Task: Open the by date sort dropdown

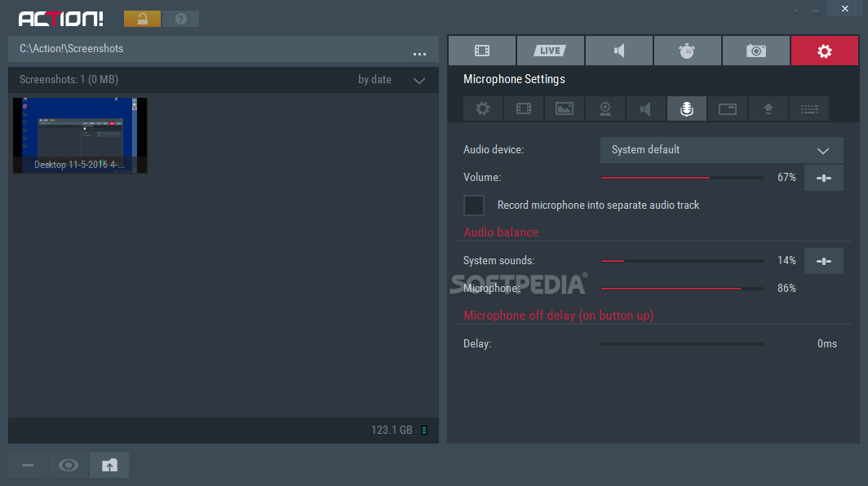Action: (x=391, y=80)
